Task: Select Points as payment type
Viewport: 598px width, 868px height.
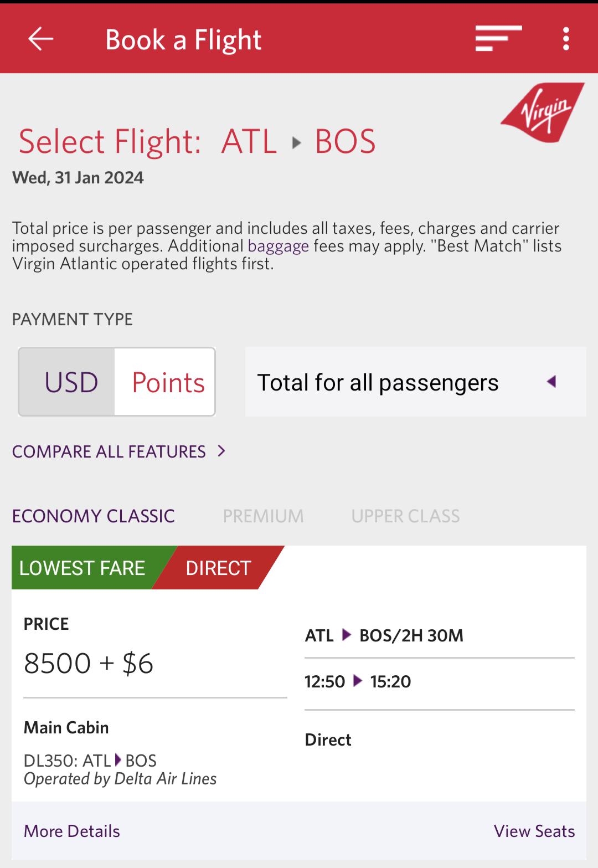Action: [x=168, y=382]
